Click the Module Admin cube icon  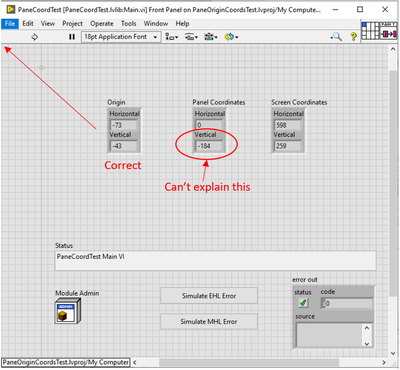[x=68, y=311]
